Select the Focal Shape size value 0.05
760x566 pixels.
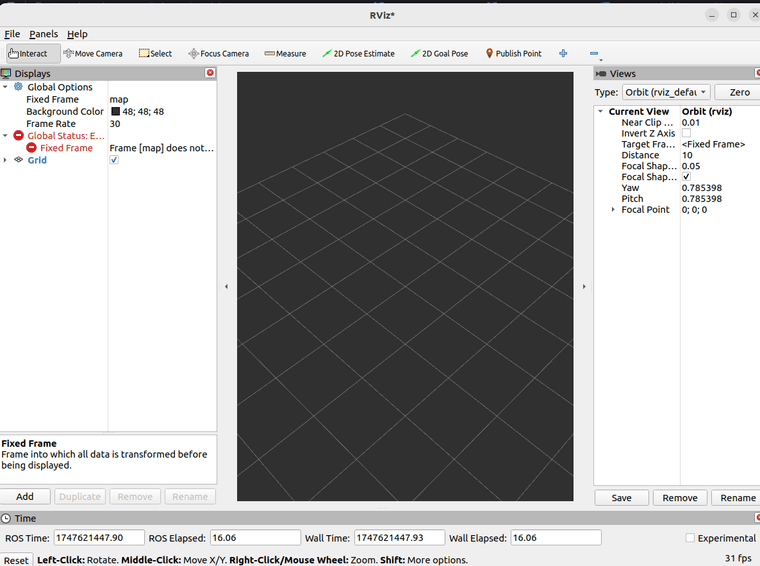click(x=691, y=166)
